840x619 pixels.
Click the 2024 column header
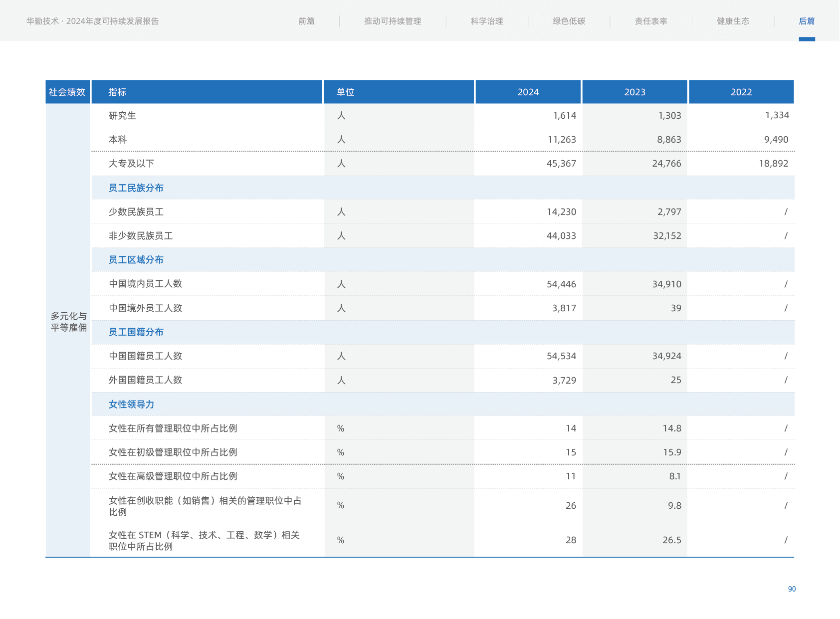point(528,92)
